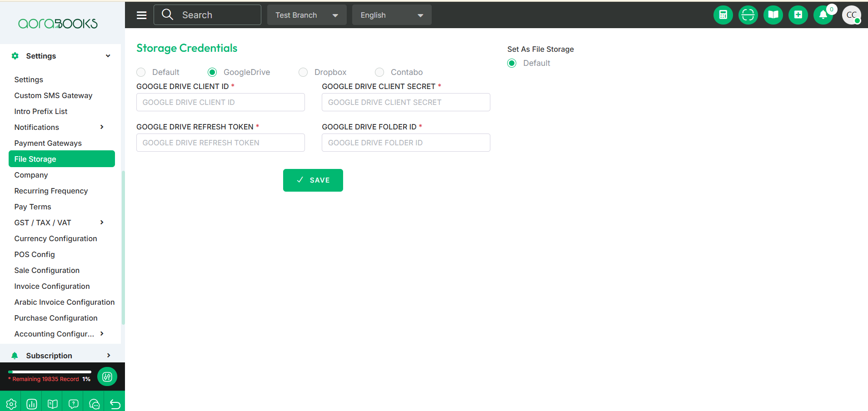Click into the Search box
868x411 pixels.
pos(208,15)
